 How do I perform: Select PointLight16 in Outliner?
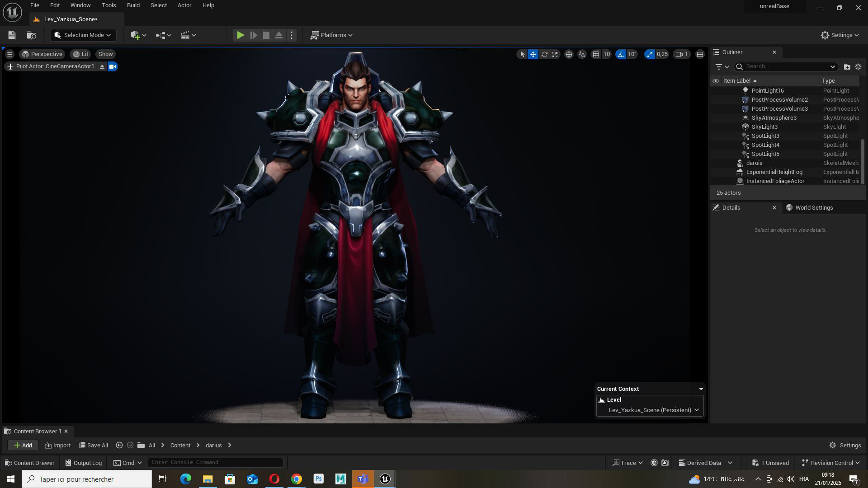coord(767,91)
